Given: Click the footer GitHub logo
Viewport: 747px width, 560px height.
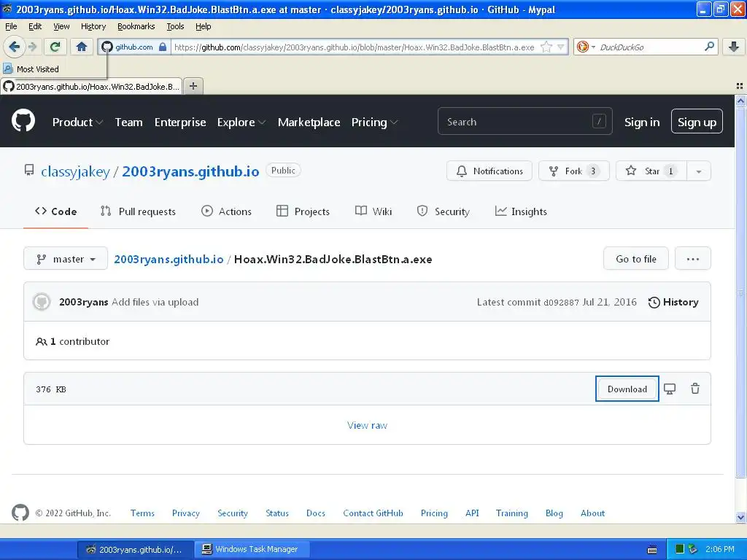Looking at the screenshot, I should tap(20, 513).
